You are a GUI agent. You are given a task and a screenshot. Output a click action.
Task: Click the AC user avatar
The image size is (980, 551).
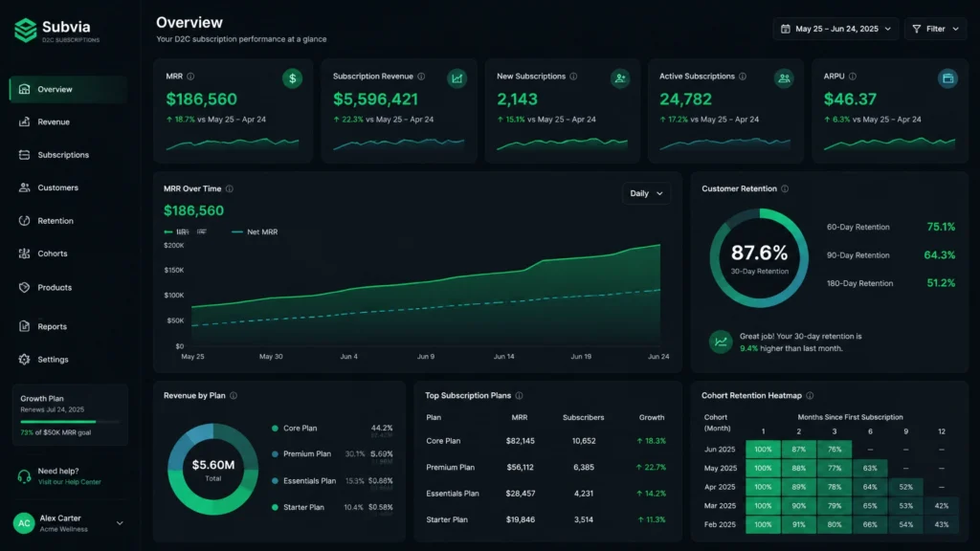tap(24, 523)
